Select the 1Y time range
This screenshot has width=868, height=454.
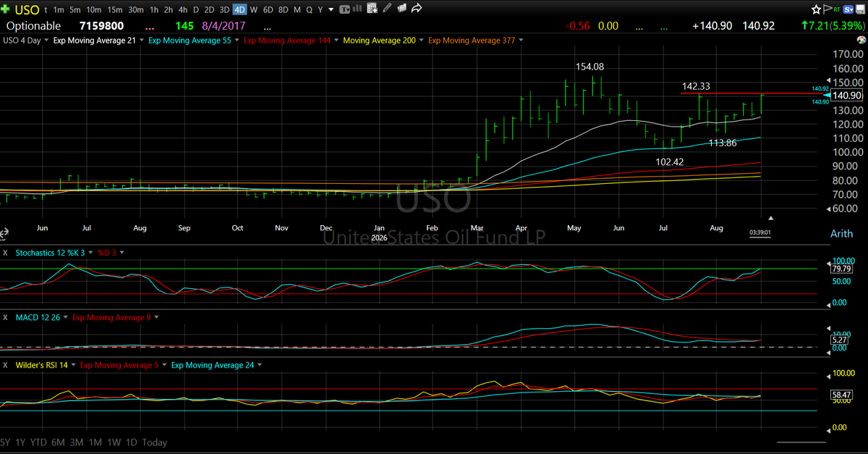[22, 442]
